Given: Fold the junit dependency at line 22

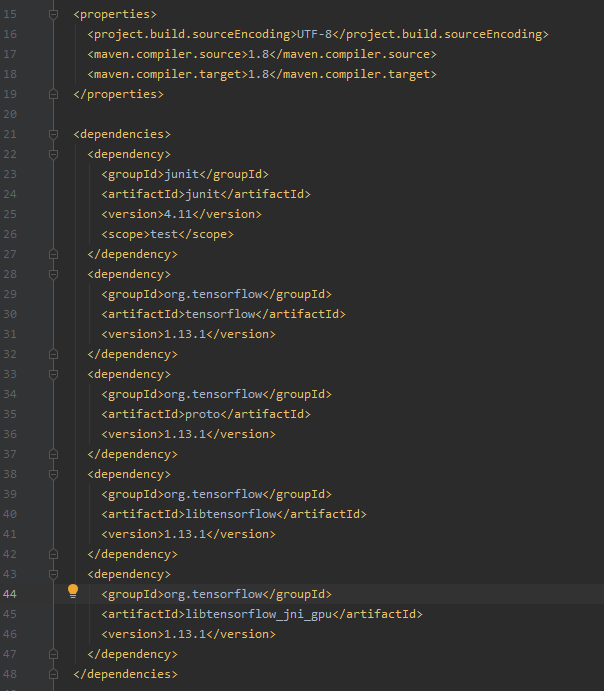Looking at the screenshot, I should [x=53, y=154].
